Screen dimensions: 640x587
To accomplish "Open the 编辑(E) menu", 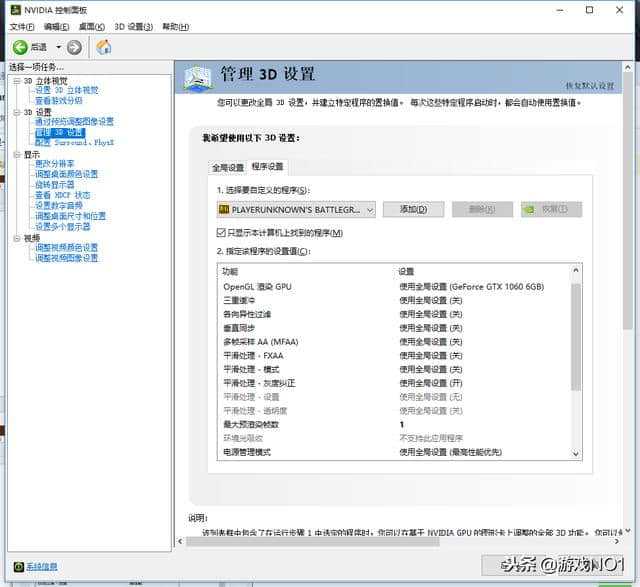I will [x=56, y=27].
